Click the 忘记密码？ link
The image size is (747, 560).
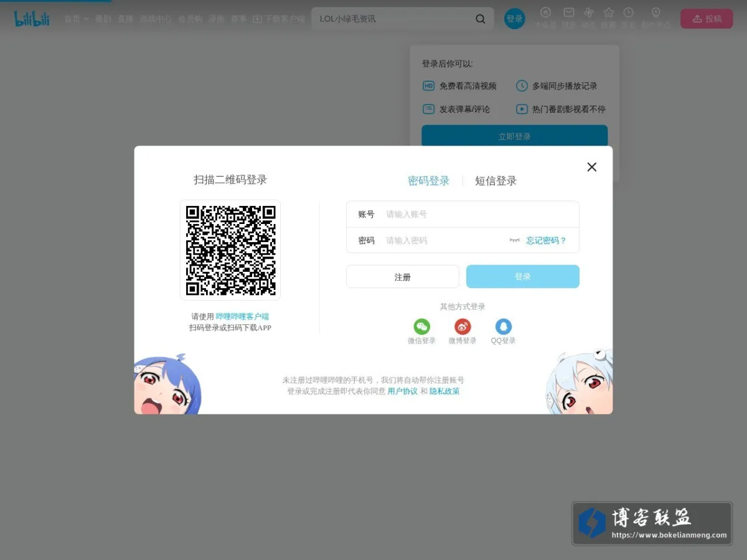pyautogui.click(x=547, y=240)
